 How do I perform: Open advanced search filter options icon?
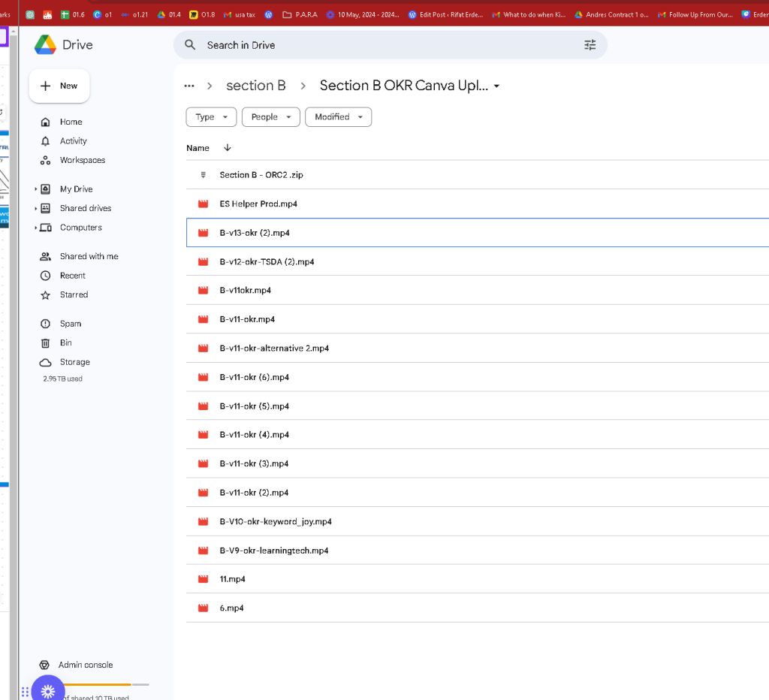coord(590,45)
